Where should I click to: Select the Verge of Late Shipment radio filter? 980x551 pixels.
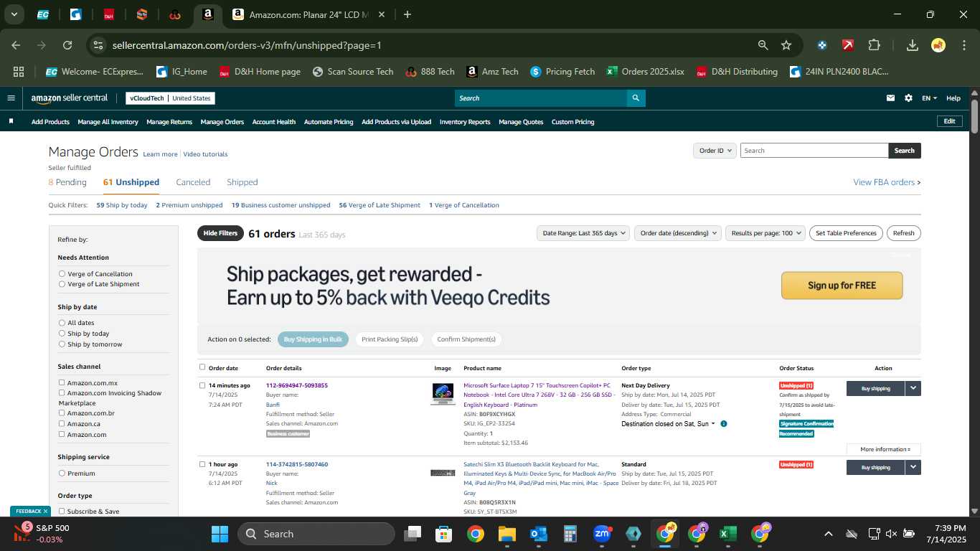click(x=62, y=284)
